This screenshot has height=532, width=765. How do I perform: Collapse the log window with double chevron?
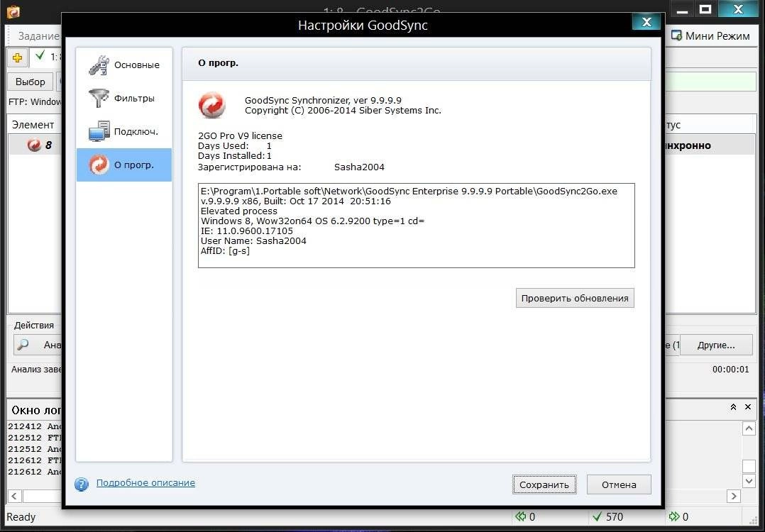coord(733,407)
